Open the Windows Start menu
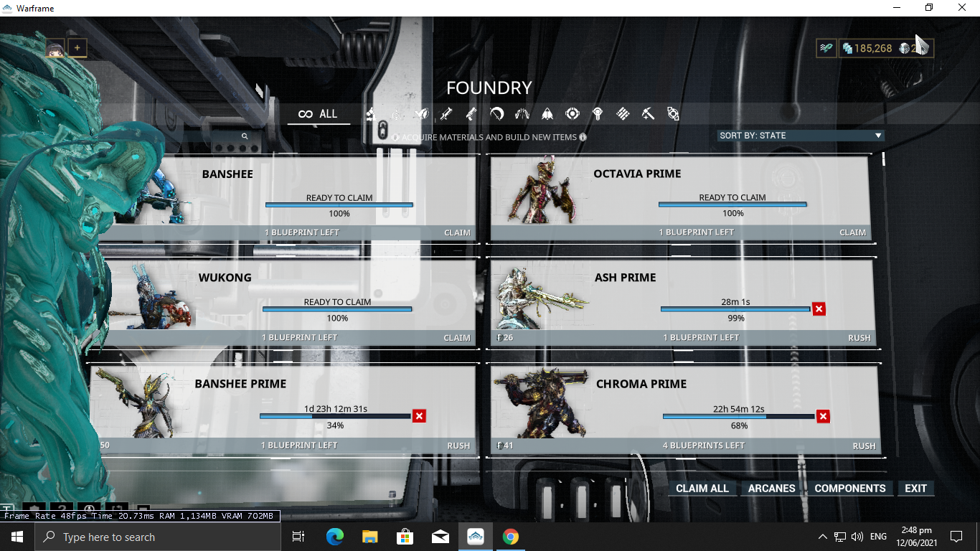The width and height of the screenshot is (980, 551). click(x=17, y=537)
